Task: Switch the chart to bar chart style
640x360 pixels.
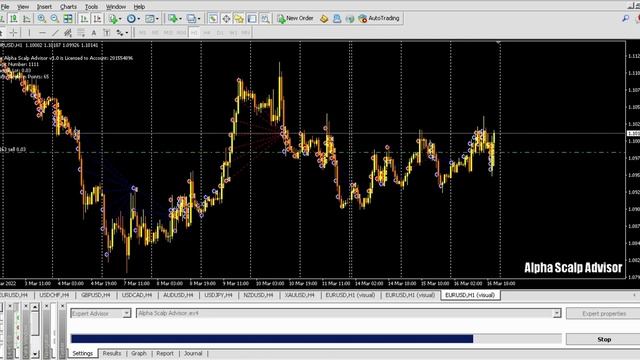Action: [x=2, y=18]
